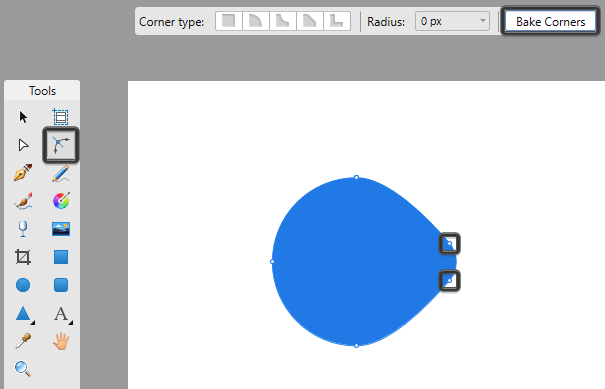Select the bottom node of the shape

click(x=357, y=346)
